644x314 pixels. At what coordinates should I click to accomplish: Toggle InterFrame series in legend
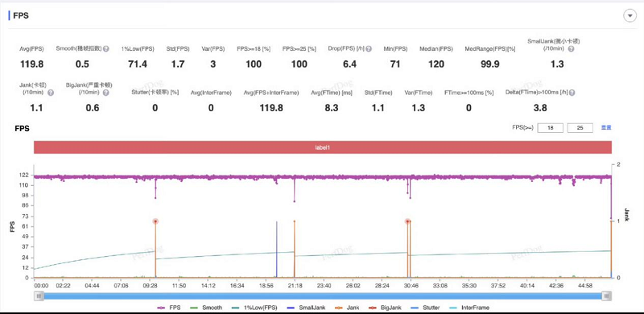point(471,308)
